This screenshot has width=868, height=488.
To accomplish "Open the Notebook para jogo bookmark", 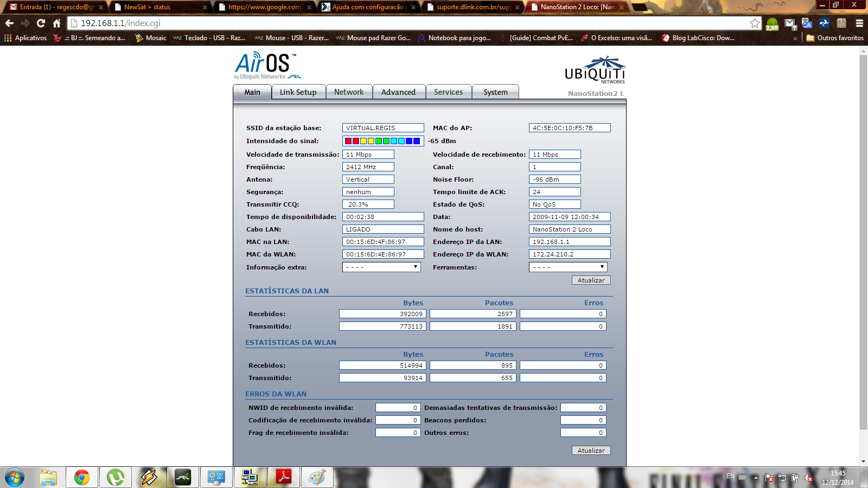I will pyautogui.click(x=454, y=38).
